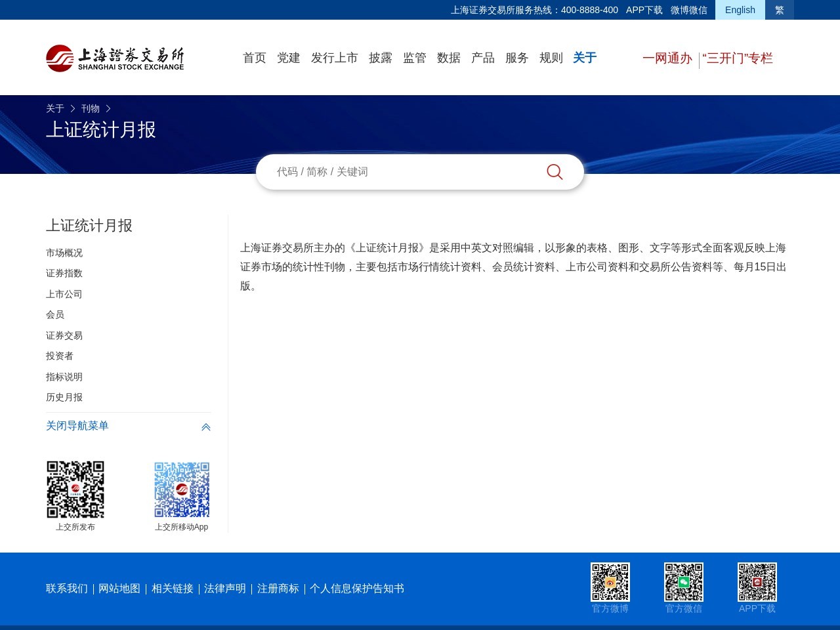Click the 刊物 breadcrumb link
This screenshot has height=630, width=840.
pyautogui.click(x=91, y=108)
